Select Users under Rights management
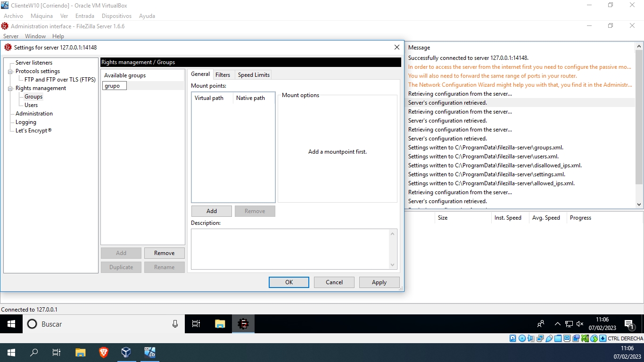The width and height of the screenshot is (644, 362). [x=31, y=105]
